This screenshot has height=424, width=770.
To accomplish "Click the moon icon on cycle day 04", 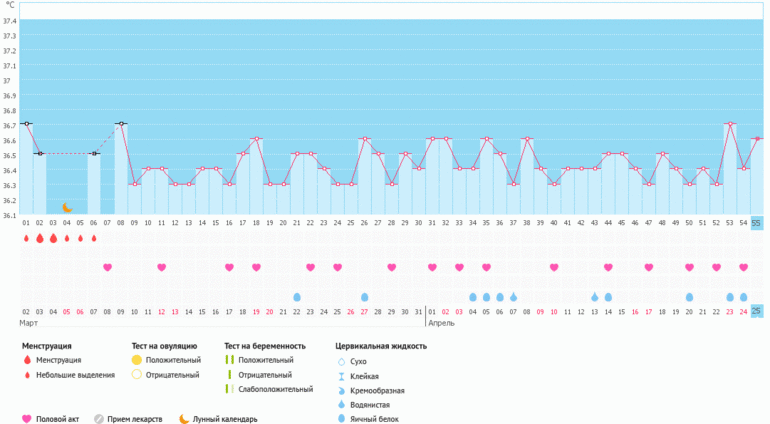I will [x=67, y=208].
